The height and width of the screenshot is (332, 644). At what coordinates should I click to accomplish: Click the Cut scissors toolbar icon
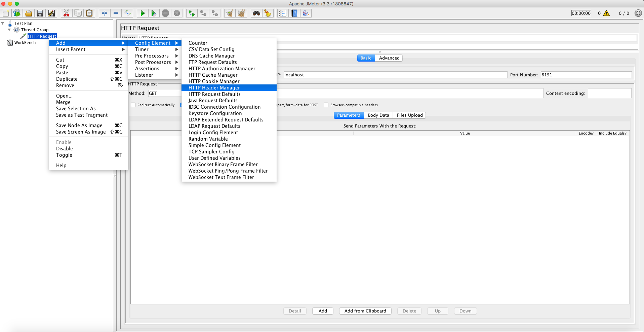(66, 13)
